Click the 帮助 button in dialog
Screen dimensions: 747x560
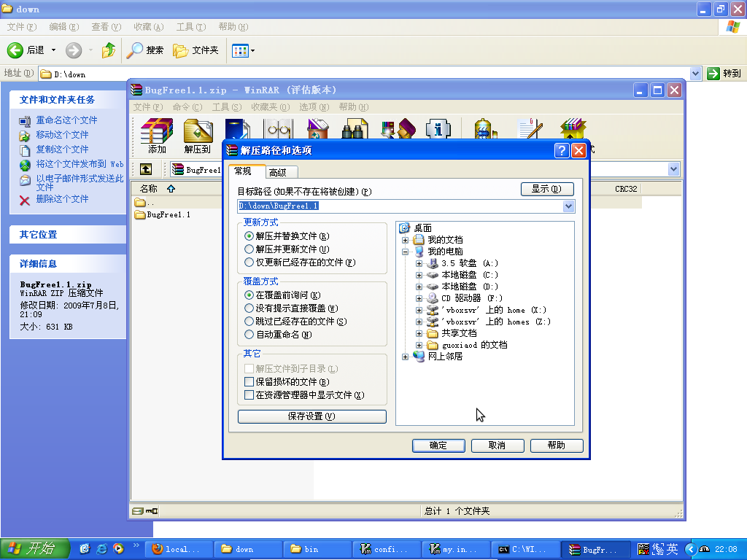pyautogui.click(x=557, y=446)
